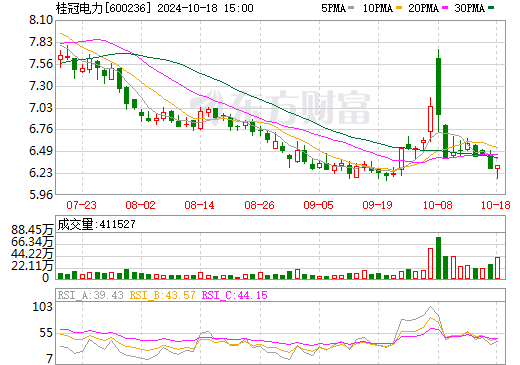The image size is (520, 365).
Task: Click the tallest green volume bar
Action: 438,258
